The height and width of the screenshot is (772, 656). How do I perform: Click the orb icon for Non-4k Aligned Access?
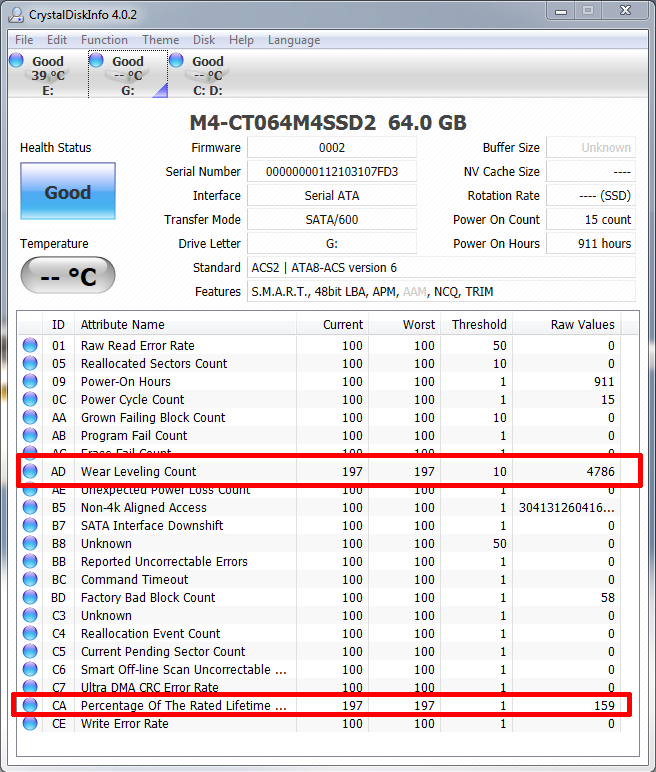(30, 507)
